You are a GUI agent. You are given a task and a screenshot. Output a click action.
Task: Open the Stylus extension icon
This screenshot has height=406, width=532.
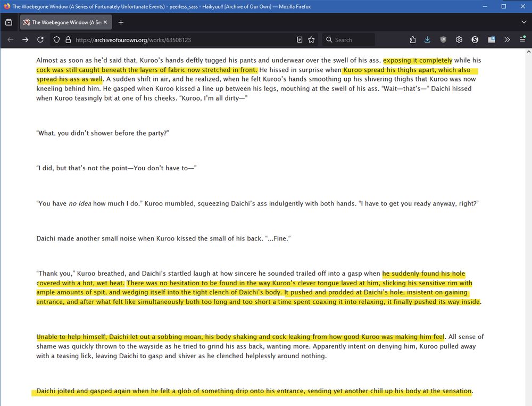pos(475,39)
